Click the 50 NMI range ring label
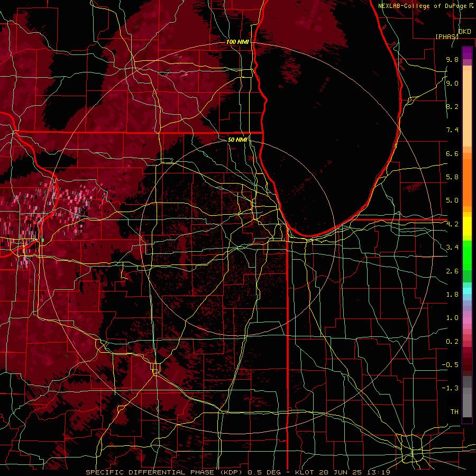 (x=237, y=140)
